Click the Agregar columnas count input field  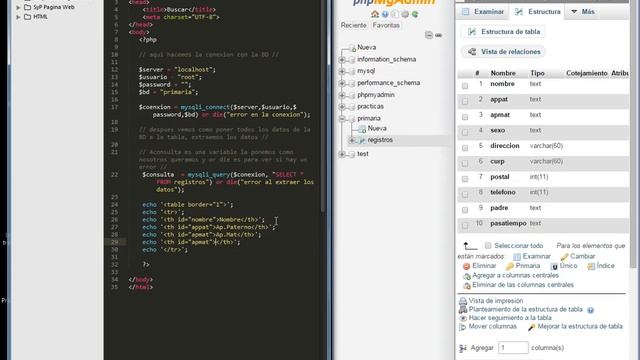click(513, 348)
